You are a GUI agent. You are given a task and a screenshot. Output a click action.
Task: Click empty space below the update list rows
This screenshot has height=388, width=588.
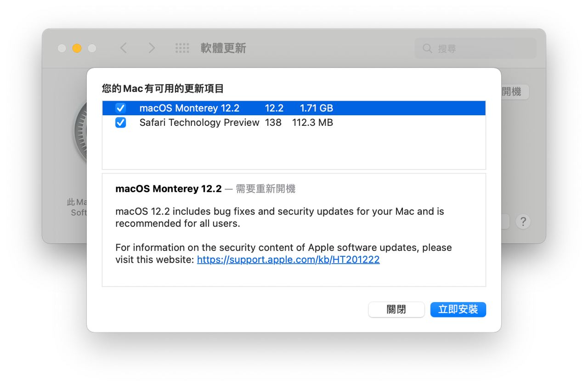point(294,150)
